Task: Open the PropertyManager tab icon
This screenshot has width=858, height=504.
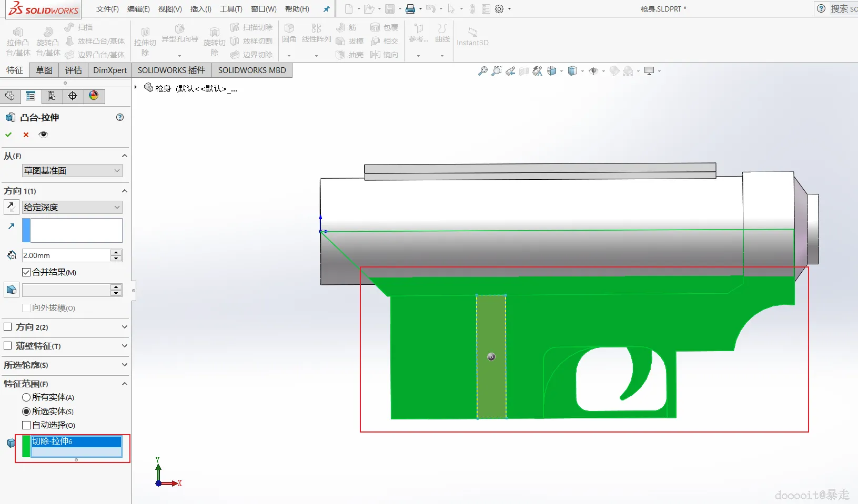Action: [x=31, y=96]
